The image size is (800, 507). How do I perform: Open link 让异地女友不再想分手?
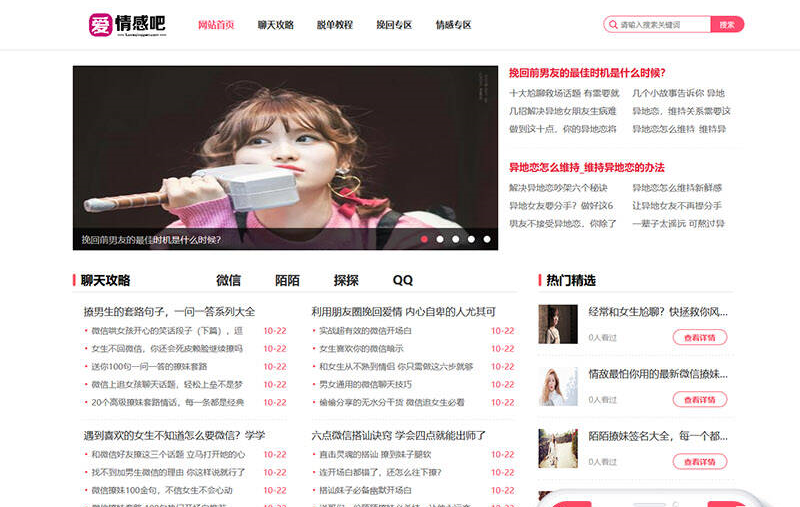[x=677, y=206]
